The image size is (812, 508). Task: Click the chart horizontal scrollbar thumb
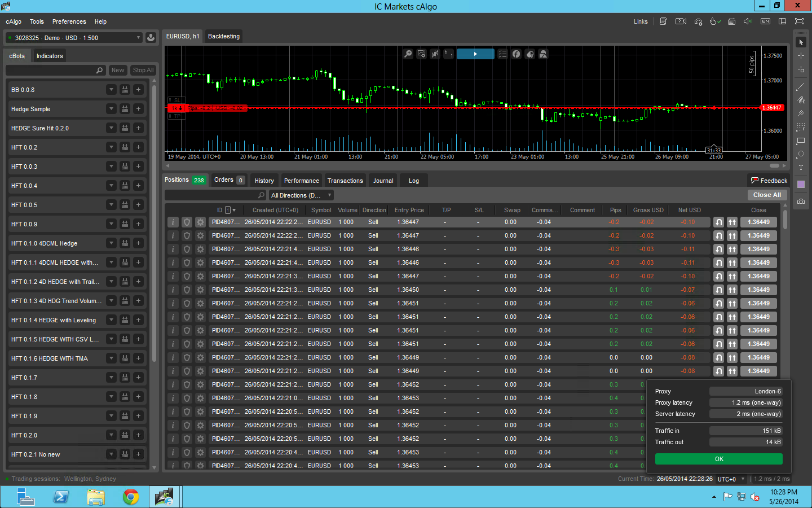pyautogui.click(x=775, y=166)
